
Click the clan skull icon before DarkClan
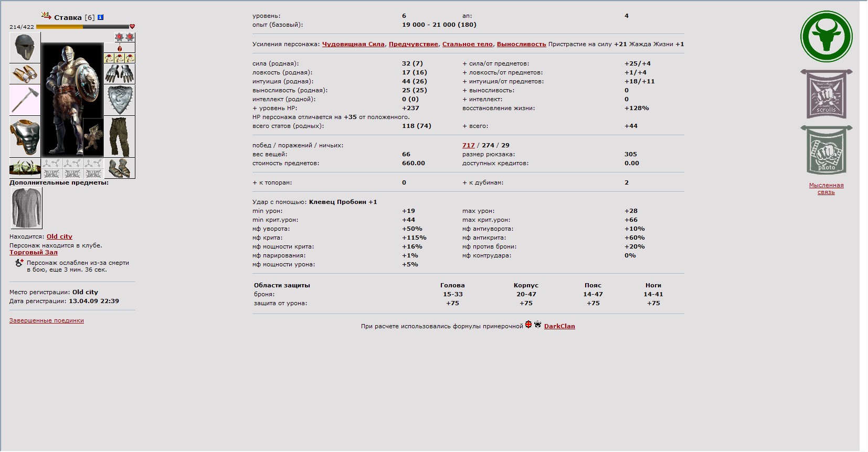click(538, 325)
